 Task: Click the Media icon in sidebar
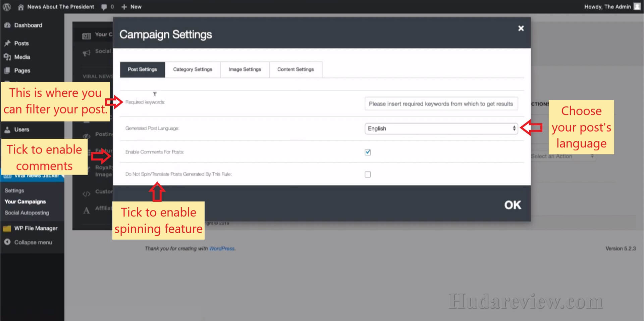7,57
